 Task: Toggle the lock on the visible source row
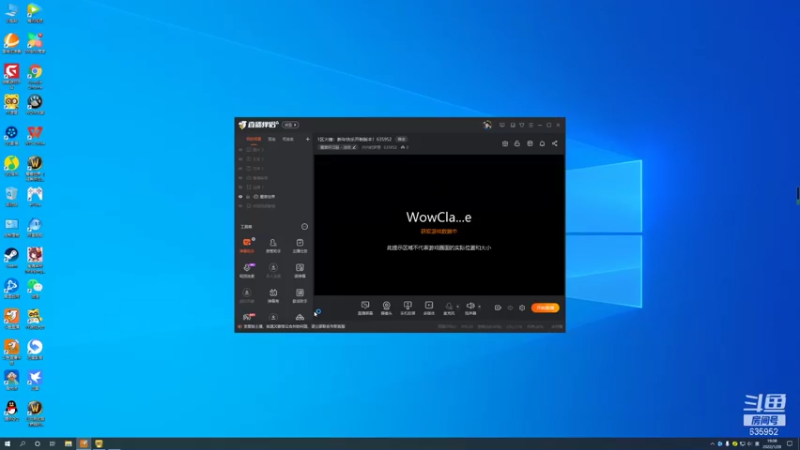(248, 197)
